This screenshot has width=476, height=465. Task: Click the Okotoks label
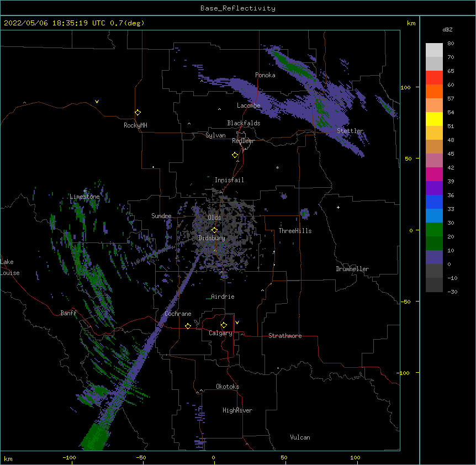coord(228,387)
